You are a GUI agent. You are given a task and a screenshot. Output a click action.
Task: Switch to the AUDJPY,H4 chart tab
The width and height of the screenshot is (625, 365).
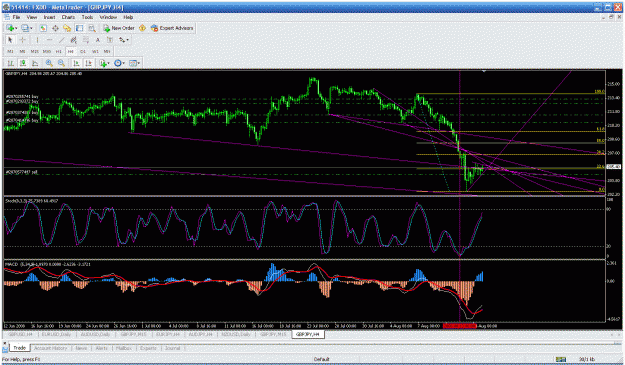(200, 334)
